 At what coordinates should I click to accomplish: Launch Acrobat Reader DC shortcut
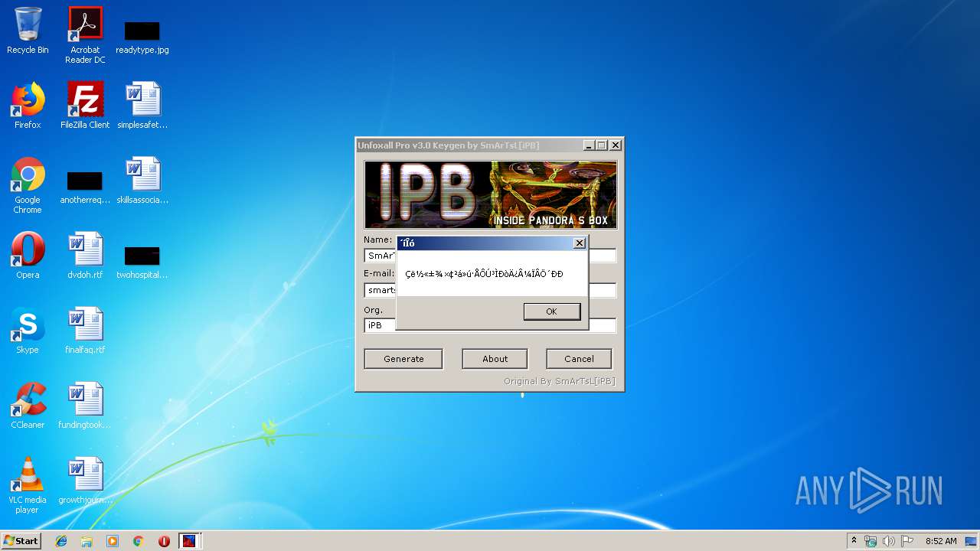point(85,35)
